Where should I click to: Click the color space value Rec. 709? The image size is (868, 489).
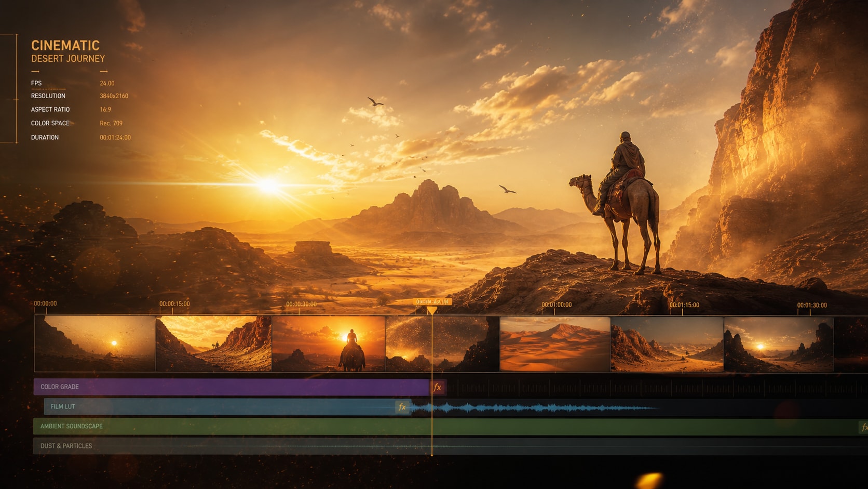(x=111, y=124)
